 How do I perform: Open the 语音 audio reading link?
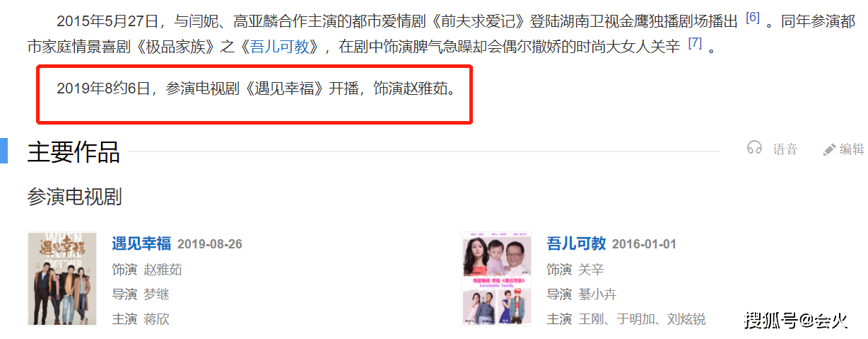(785, 149)
